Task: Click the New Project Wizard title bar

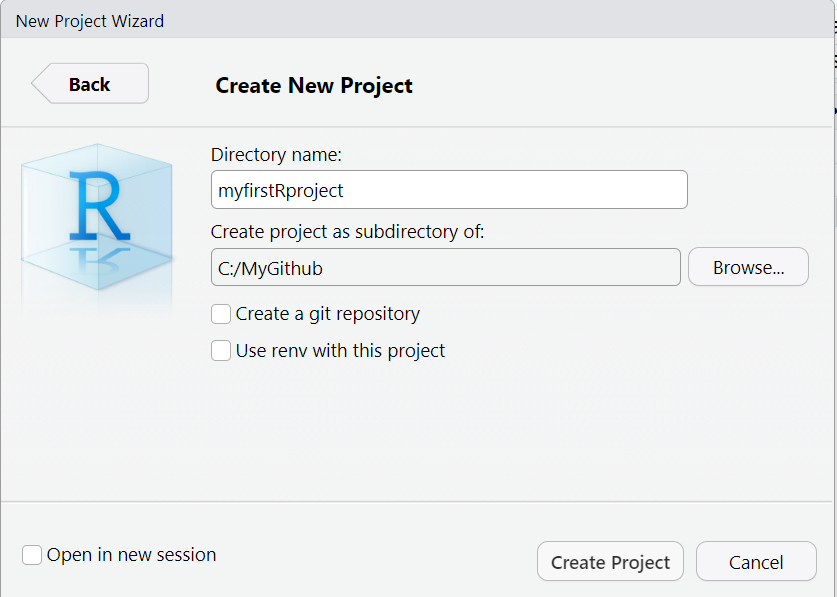Action: [416, 21]
